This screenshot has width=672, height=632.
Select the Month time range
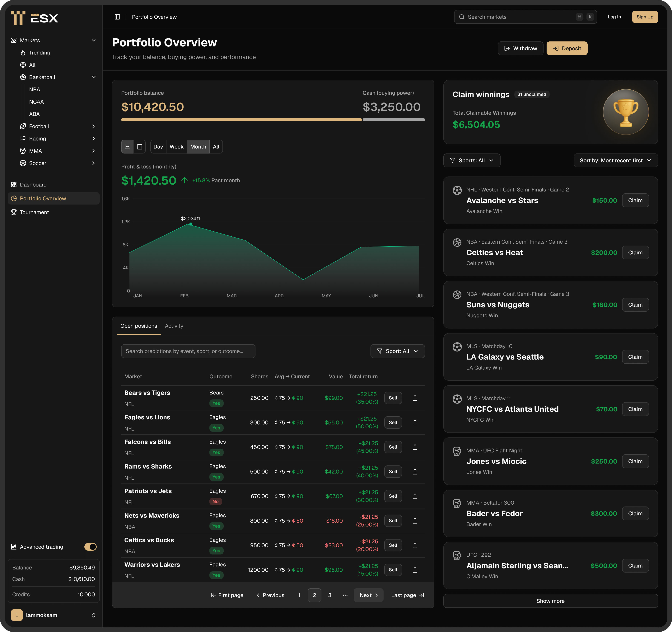click(198, 147)
